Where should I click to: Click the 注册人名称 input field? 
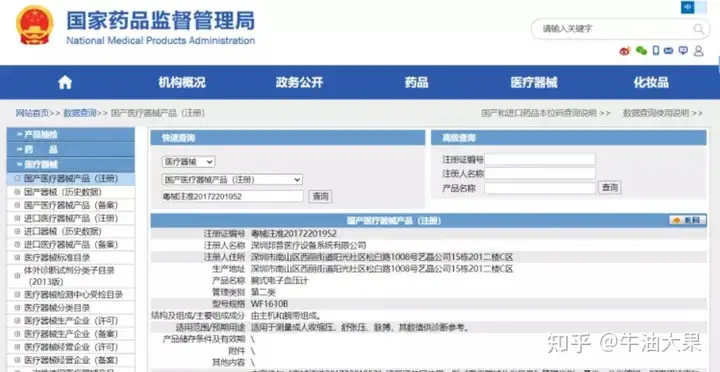click(540, 173)
